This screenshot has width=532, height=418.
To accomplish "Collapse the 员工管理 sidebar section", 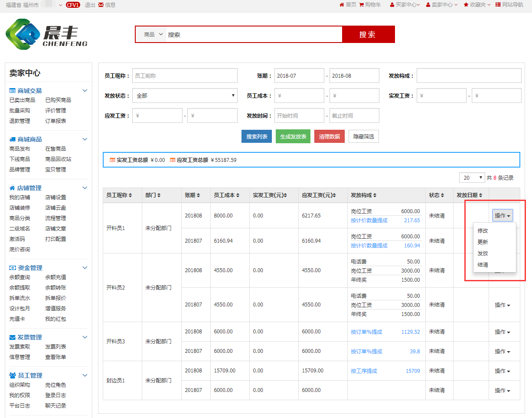I will pyautogui.click(x=85, y=375).
